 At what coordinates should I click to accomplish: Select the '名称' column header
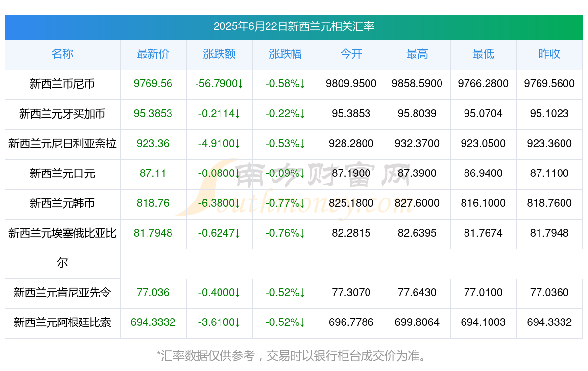click(x=62, y=54)
